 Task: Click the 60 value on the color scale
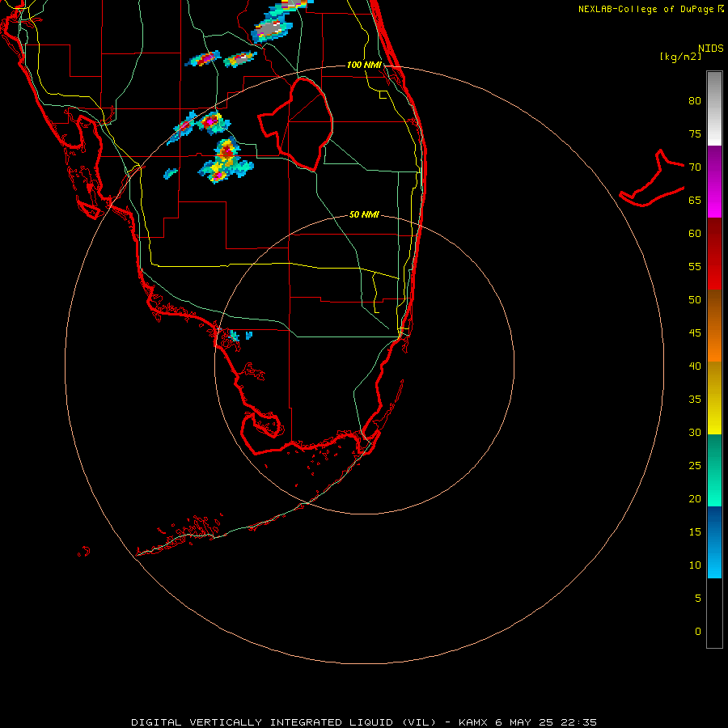(695, 234)
